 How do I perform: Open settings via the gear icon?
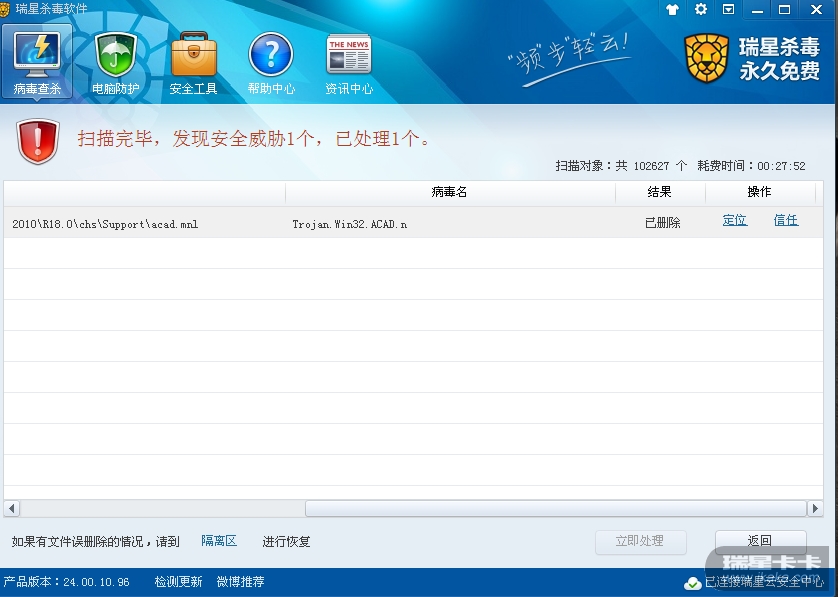point(701,9)
